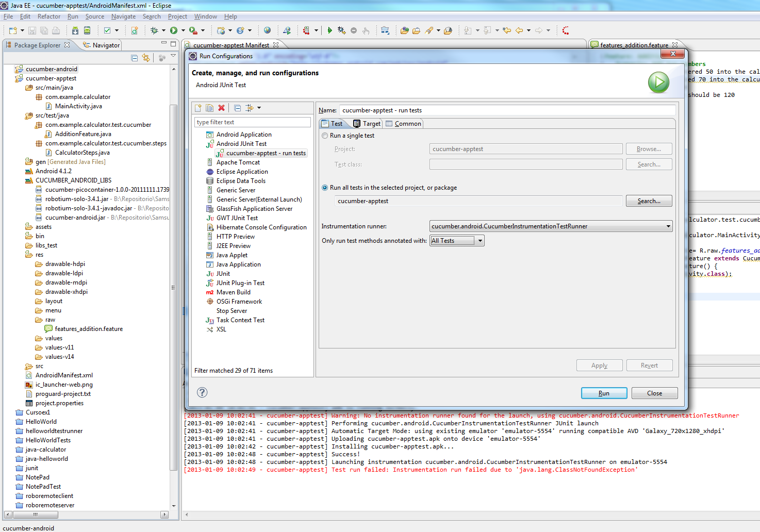Screen dimensions: 760x532
Task: Select 'Run all tests in the selected project' radio
Action: (325, 188)
